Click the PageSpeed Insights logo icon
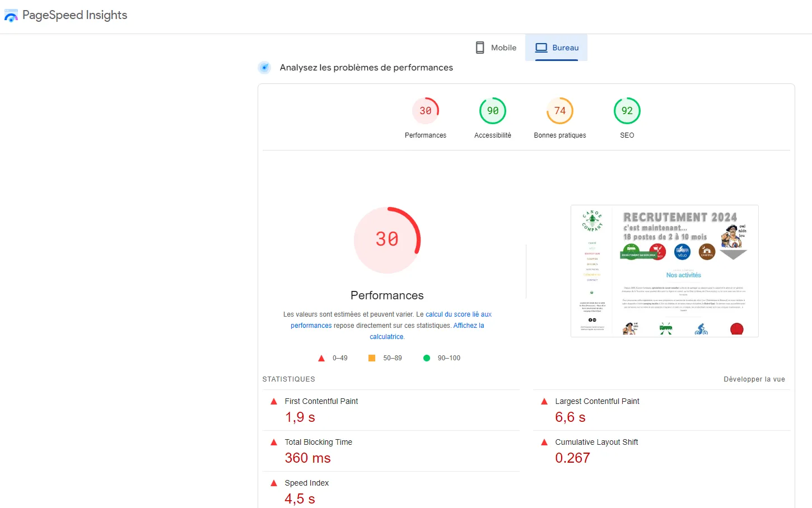The width and height of the screenshot is (812, 508). [11, 15]
